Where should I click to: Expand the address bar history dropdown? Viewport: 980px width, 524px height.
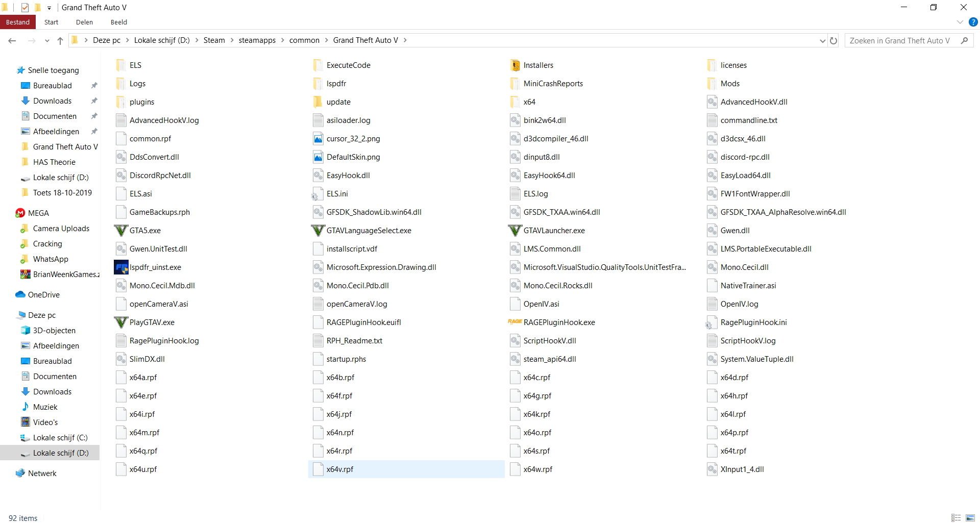(x=822, y=41)
